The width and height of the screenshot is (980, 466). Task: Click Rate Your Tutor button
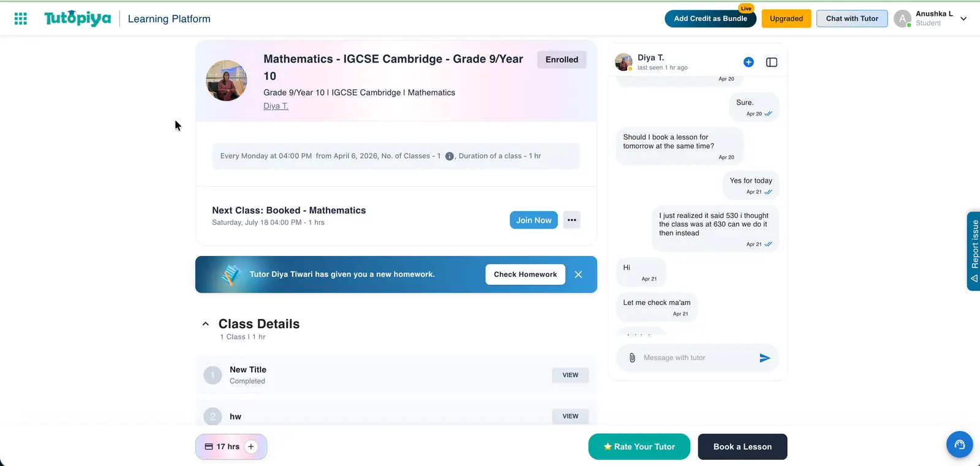[639, 446]
